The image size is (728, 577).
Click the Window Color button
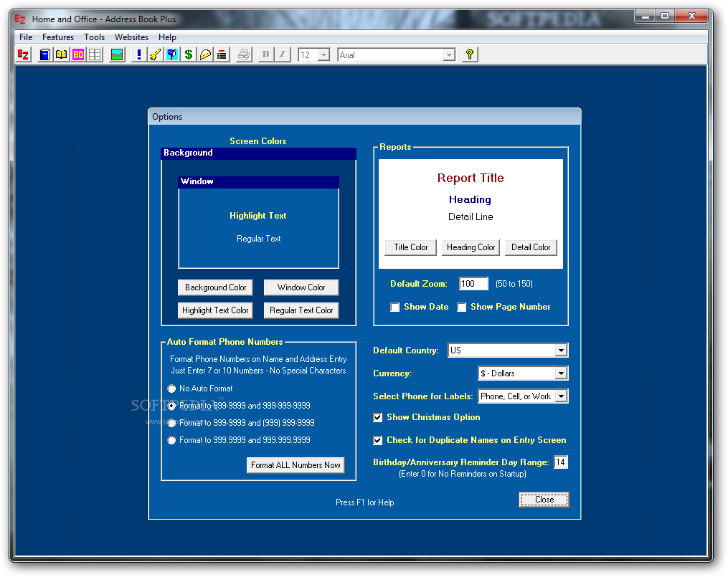(x=301, y=287)
